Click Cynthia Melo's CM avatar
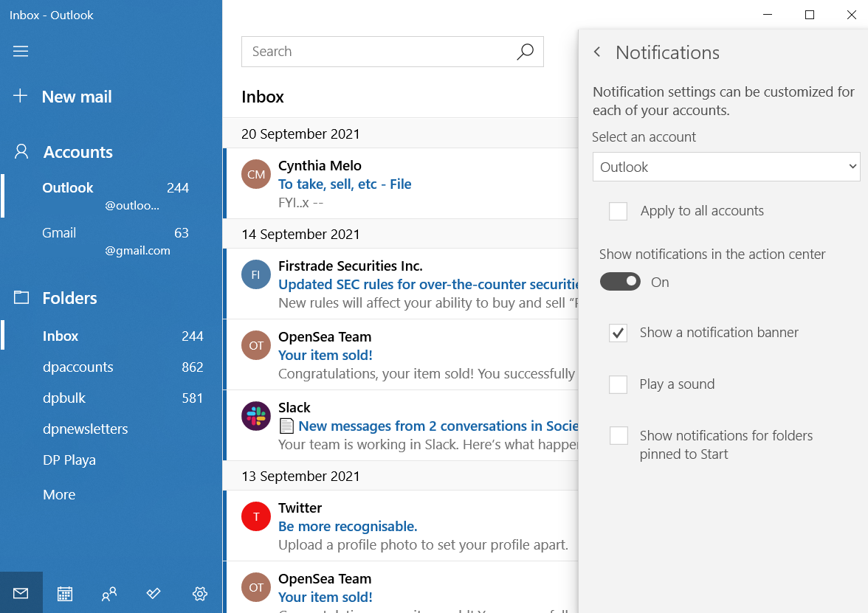This screenshot has width=868, height=613. click(x=255, y=174)
